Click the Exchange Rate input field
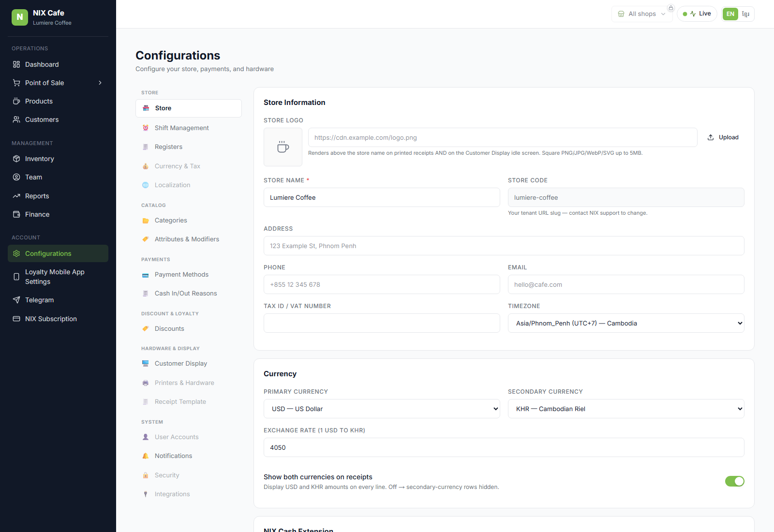This screenshot has width=774, height=532. coord(504,447)
